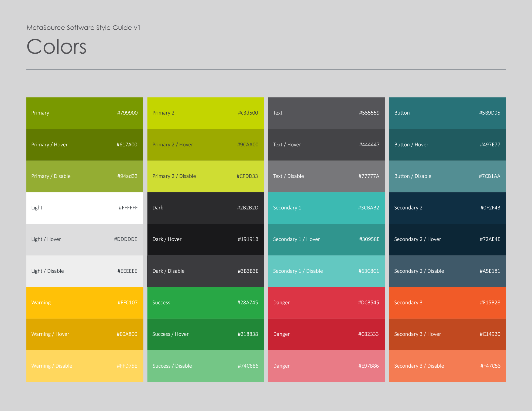
Task: Click the Danger #DC3545 swatch
Action: pyautogui.click(x=326, y=303)
